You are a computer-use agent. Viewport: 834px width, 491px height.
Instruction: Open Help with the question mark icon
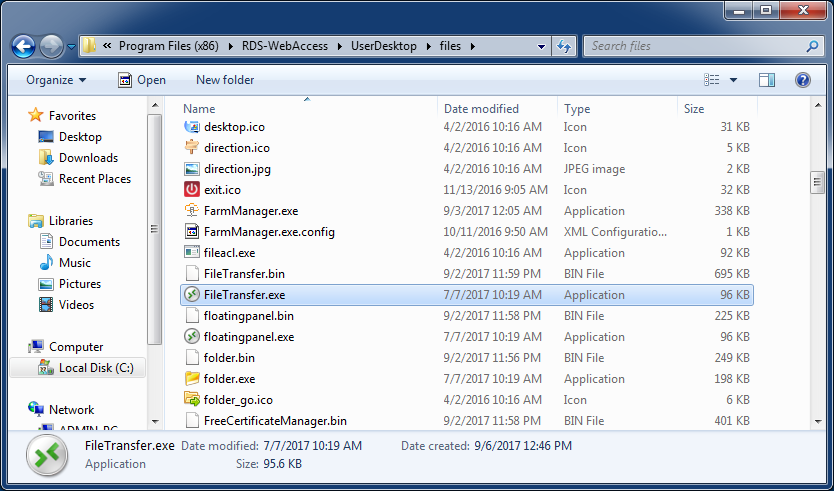803,80
